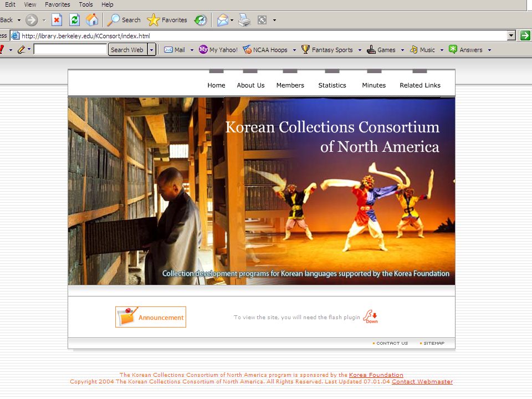Stop page loading with red X
The image size is (532, 399).
[57, 20]
